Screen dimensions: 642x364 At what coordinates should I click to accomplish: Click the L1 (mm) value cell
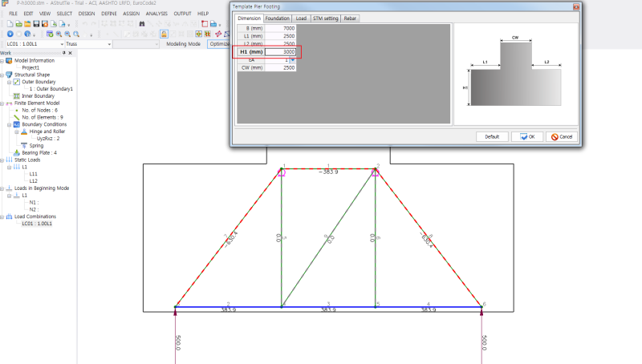click(280, 36)
